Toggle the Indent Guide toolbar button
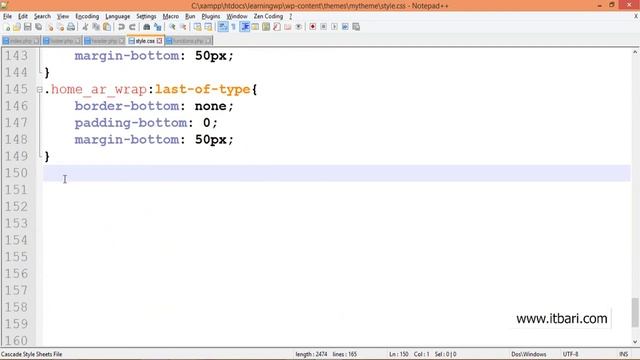 (x=245, y=27)
